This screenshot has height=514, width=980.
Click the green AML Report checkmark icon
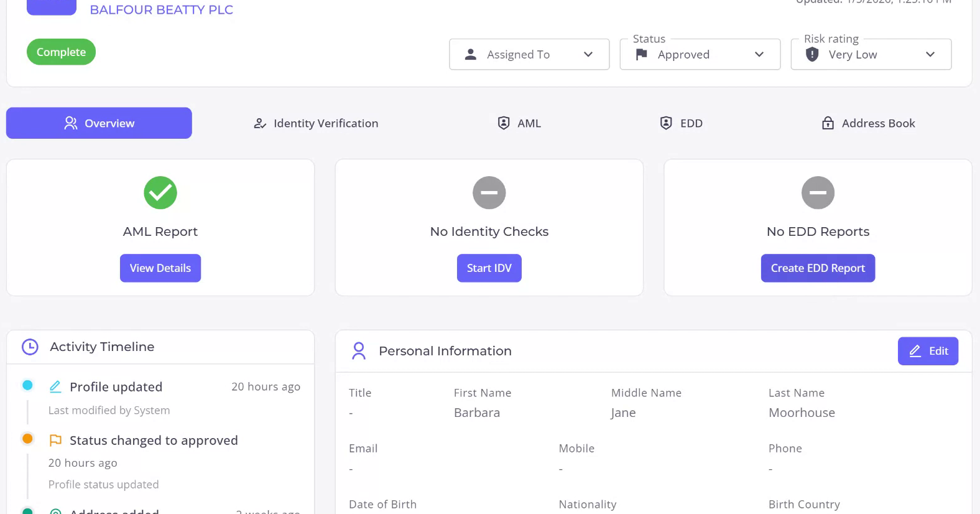pyautogui.click(x=160, y=193)
